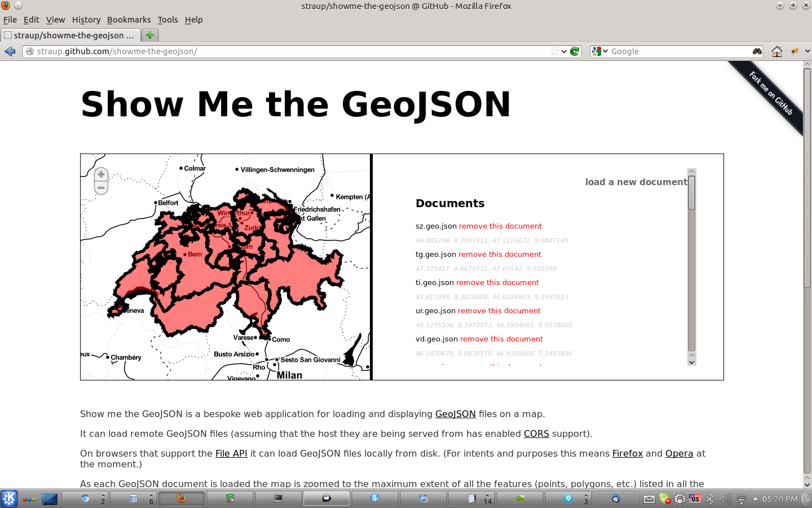
Task: Open the File API link
Action: [x=231, y=453]
